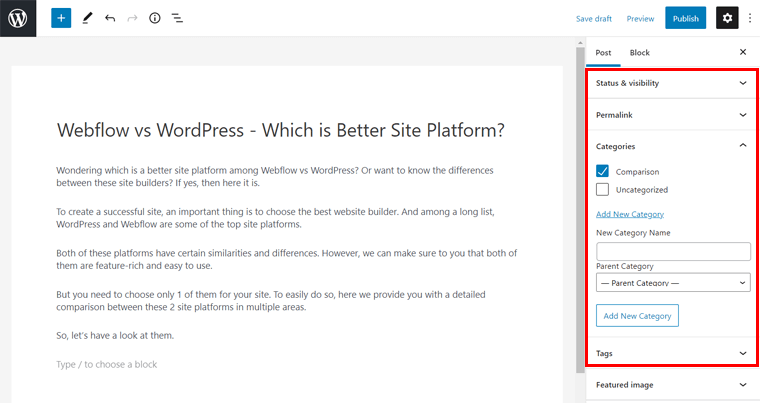
Task: Expand the Status & visibility panel
Action: point(672,83)
